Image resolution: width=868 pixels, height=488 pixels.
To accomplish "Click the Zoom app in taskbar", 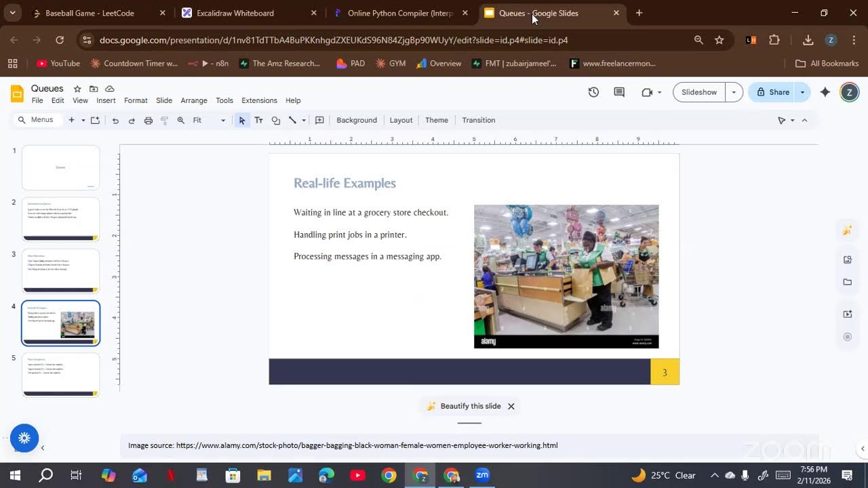I will pyautogui.click(x=482, y=475).
